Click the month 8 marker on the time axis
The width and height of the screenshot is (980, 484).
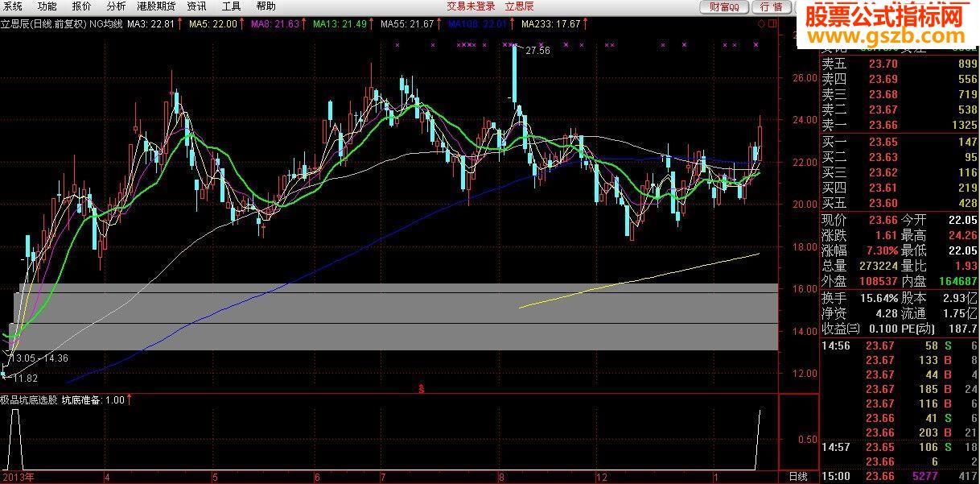[x=501, y=478]
